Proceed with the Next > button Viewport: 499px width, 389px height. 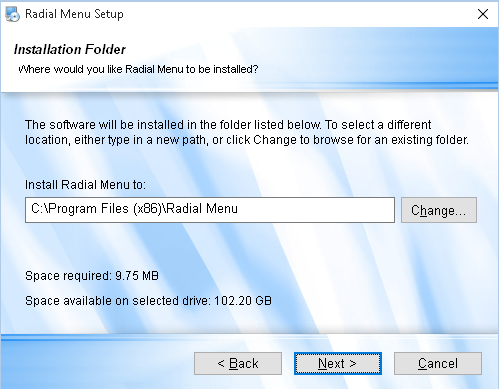pyautogui.click(x=338, y=363)
